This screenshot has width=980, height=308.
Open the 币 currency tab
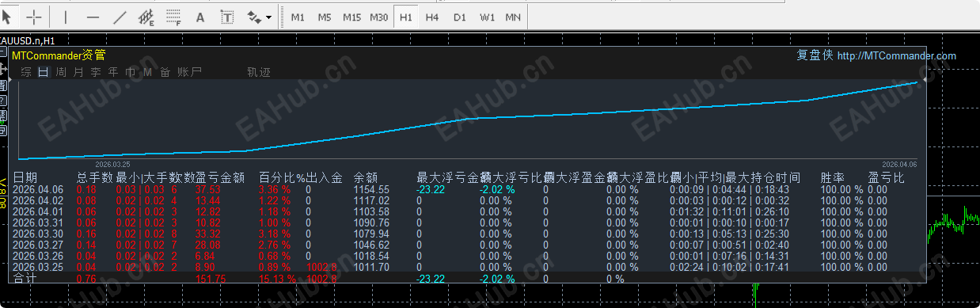coord(131,72)
